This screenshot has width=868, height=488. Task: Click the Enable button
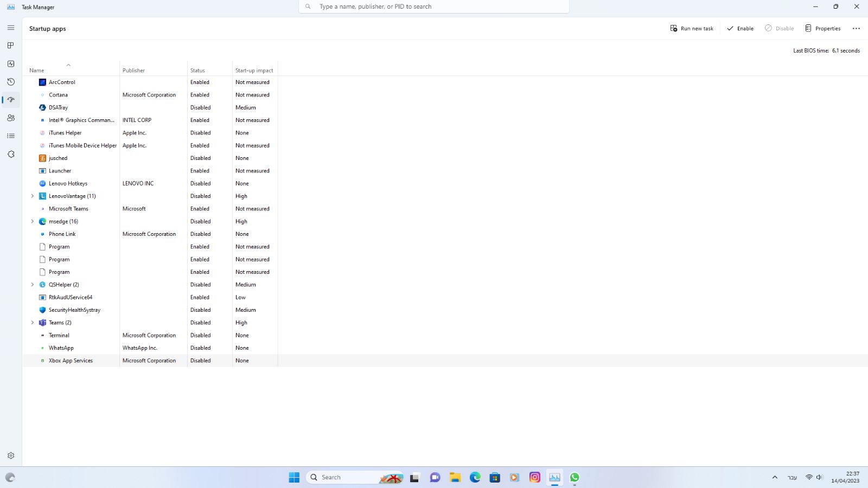pyautogui.click(x=740, y=29)
